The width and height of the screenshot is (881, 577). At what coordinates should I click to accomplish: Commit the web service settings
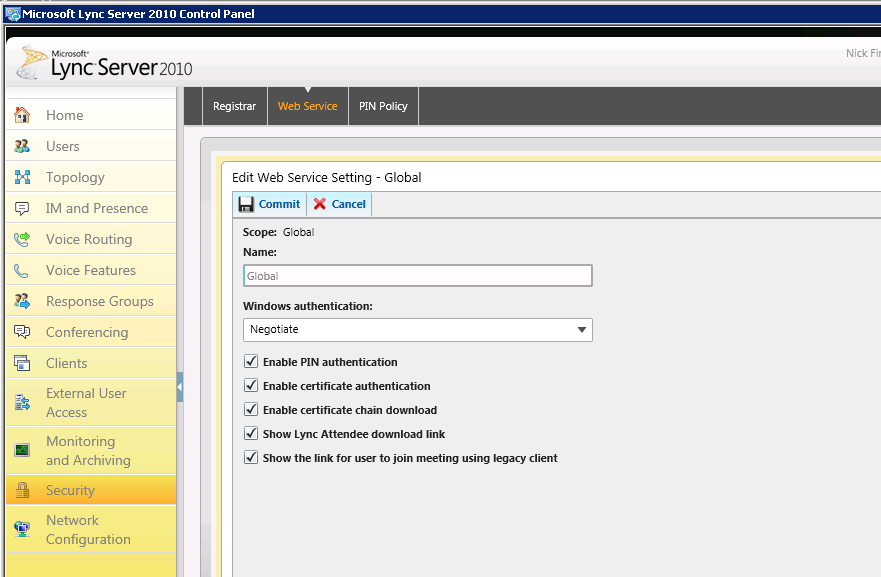click(269, 204)
